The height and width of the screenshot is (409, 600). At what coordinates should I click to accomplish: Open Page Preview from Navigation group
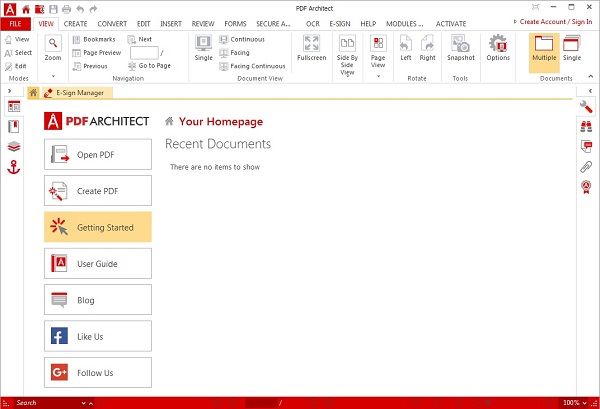pos(97,53)
